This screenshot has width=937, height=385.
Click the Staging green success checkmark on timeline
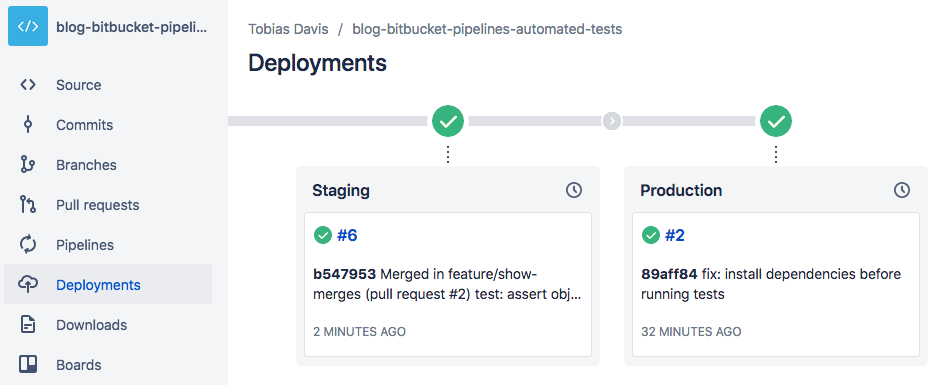pyautogui.click(x=448, y=121)
